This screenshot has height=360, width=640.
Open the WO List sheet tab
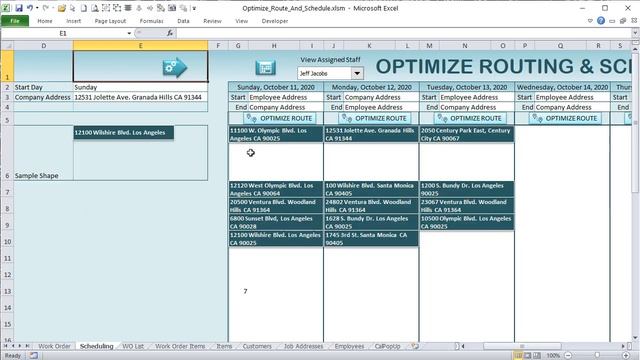point(133,346)
